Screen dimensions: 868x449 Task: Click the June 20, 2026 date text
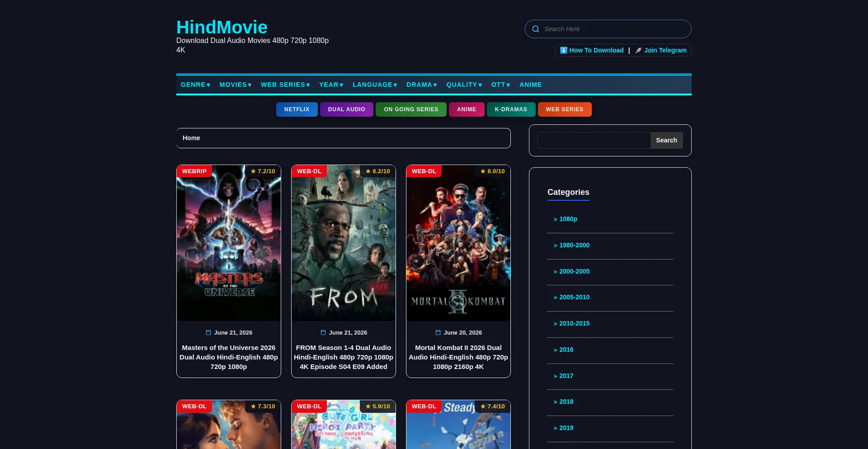pyautogui.click(x=463, y=332)
